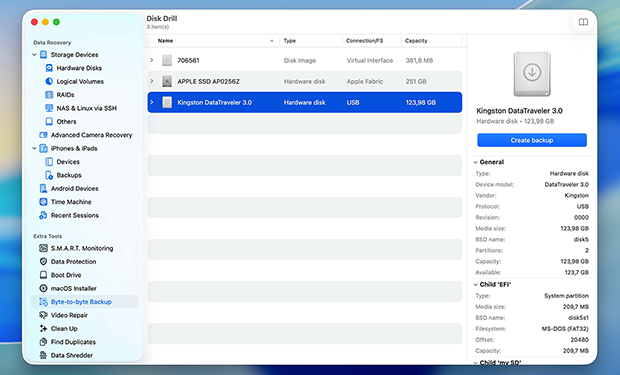Open Video Repair tool

(69, 315)
